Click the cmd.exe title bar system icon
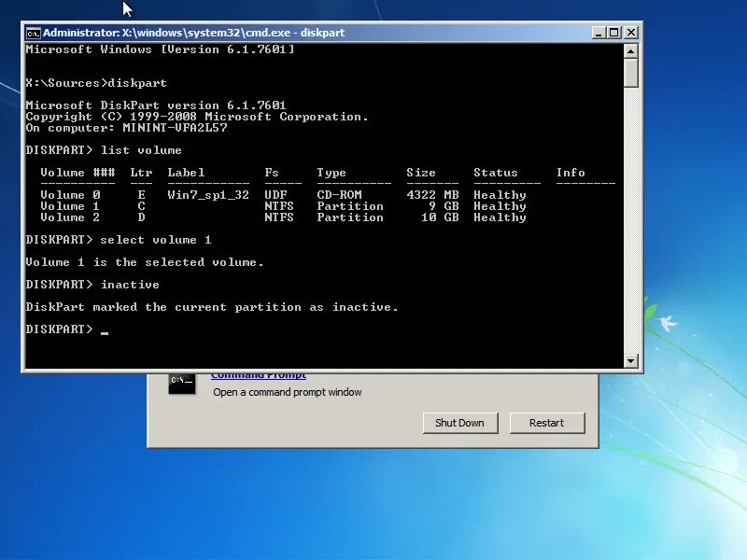The image size is (747, 560). pos(34,33)
